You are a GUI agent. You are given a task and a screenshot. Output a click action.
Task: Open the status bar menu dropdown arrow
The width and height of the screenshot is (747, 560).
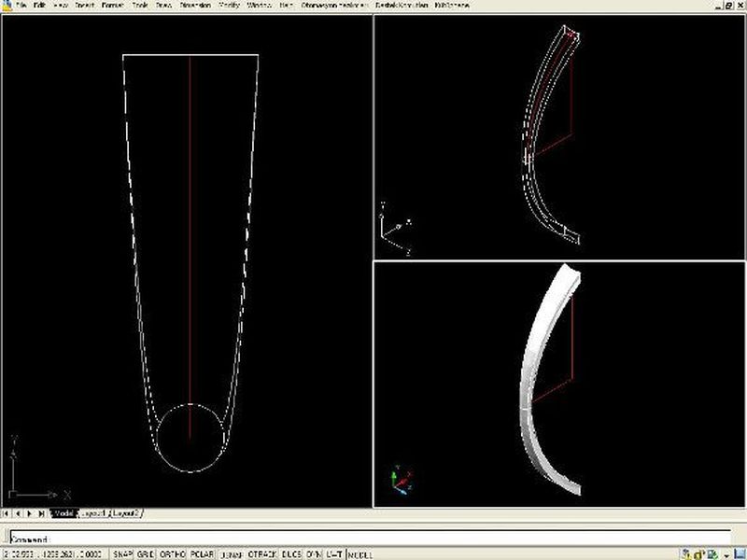[x=726, y=554]
